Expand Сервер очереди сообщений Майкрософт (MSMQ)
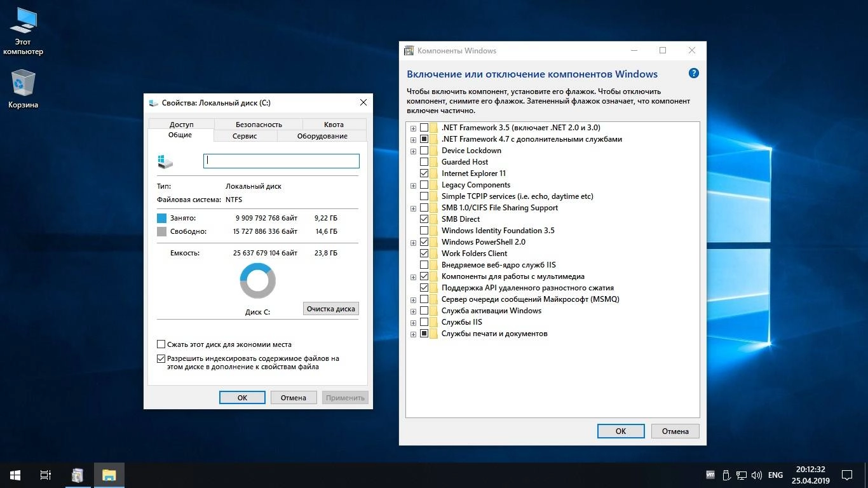The height and width of the screenshot is (488, 868). pyautogui.click(x=414, y=299)
